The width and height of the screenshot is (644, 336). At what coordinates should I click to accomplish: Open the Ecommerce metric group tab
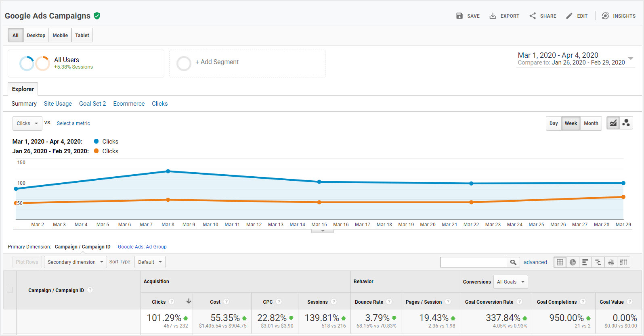[x=129, y=104]
